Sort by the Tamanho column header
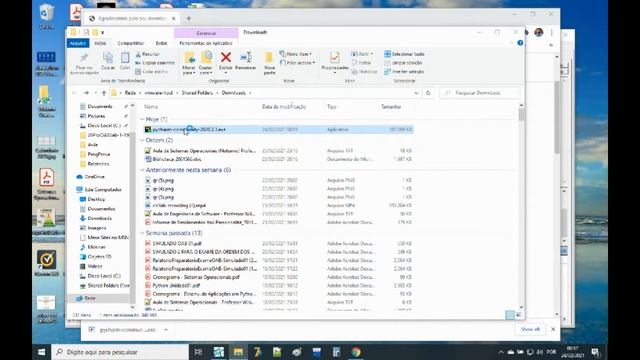Image resolution: width=640 pixels, height=360 pixels. point(391,107)
